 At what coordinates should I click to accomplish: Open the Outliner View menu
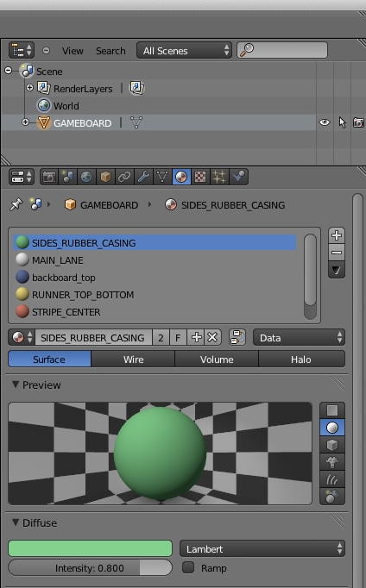[73, 51]
